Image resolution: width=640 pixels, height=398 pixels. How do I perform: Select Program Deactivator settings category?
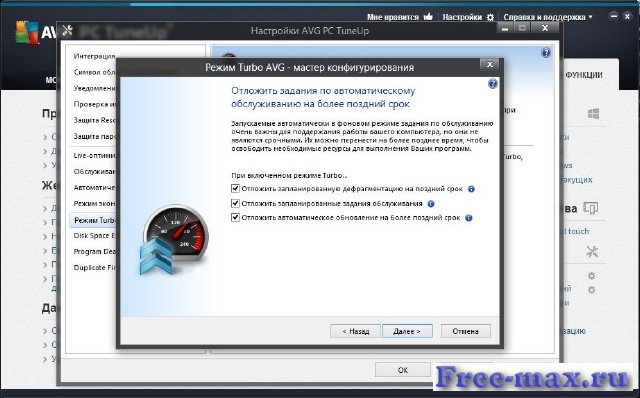click(x=94, y=251)
